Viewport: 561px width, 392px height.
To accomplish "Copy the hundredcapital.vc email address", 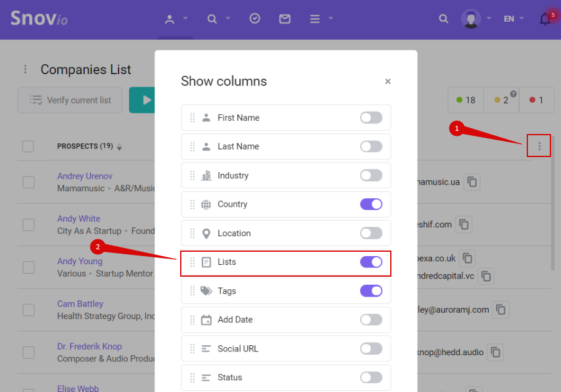I will [x=486, y=276].
